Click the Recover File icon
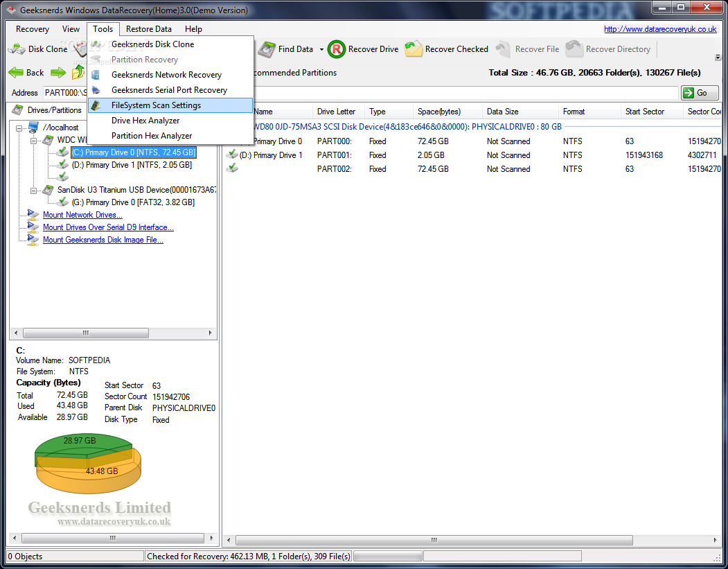This screenshot has height=569, width=728. [x=504, y=49]
